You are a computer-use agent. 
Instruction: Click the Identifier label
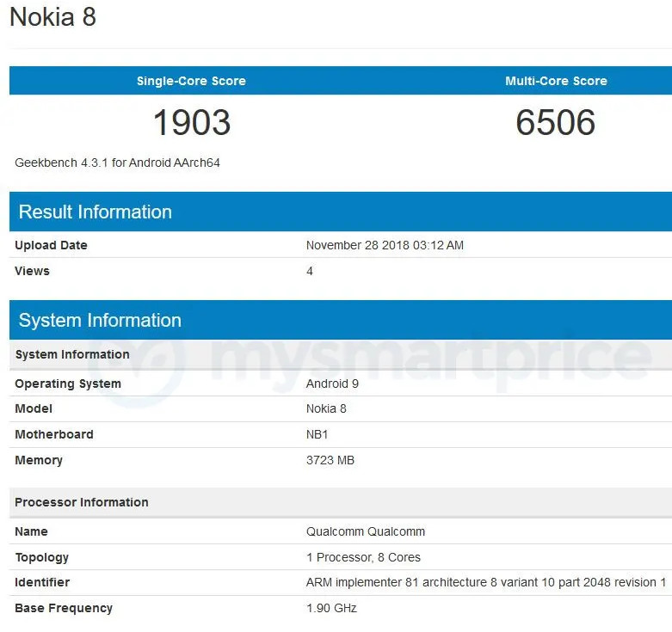tap(42, 582)
